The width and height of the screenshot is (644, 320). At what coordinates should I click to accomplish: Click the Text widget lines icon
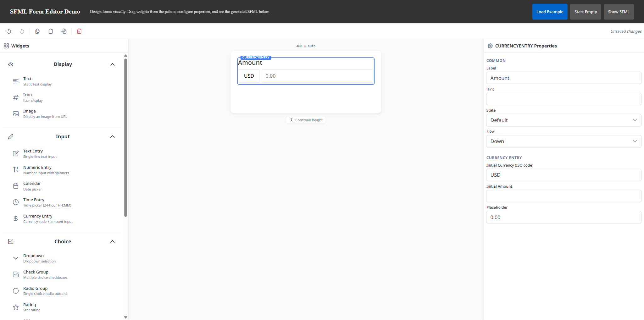(x=16, y=81)
